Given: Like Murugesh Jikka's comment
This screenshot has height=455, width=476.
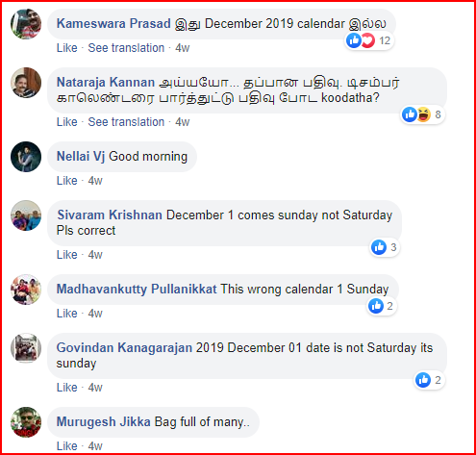Looking at the screenshot, I should pyautogui.click(x=67, y=446).
